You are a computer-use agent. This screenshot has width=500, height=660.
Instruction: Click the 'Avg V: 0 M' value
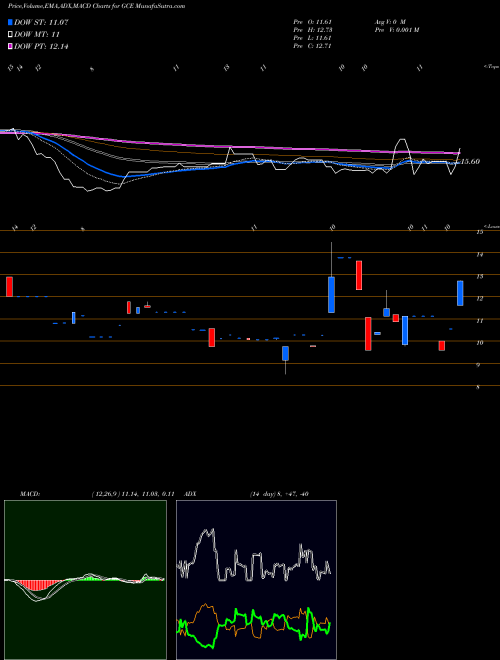[389, 21]
